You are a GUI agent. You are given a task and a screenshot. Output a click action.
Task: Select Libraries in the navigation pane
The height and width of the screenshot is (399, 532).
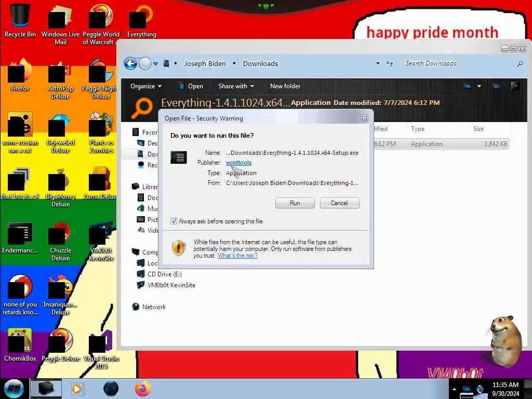[145, 187]
